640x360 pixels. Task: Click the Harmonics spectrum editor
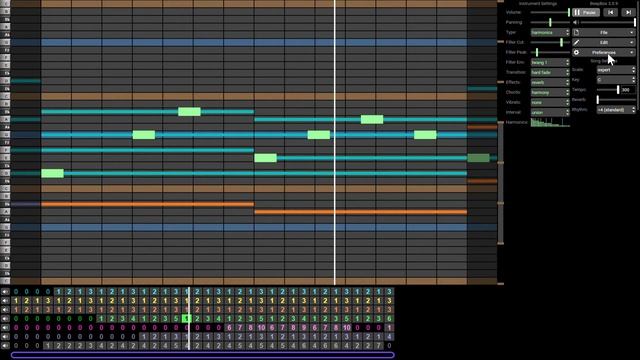pos(550,122)
